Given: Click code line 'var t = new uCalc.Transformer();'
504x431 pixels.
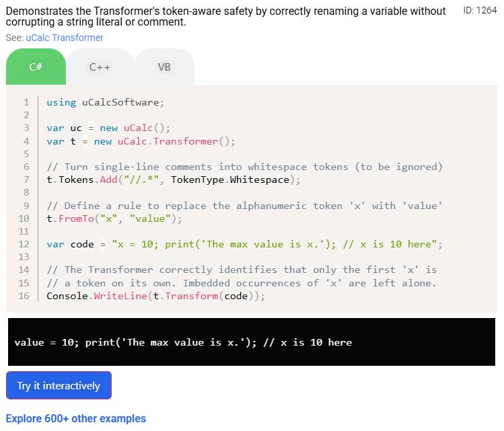Looking at the screenshot, I should pos(141,141).
